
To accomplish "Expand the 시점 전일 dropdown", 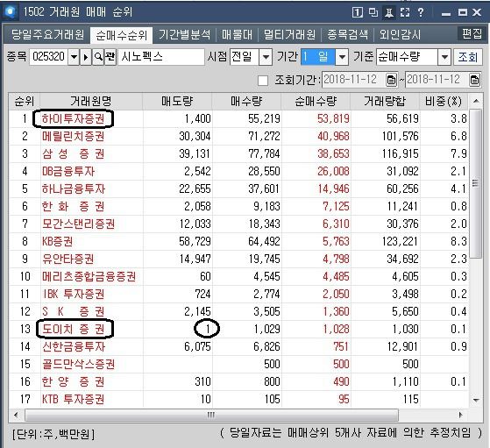I will coord(266,57).
